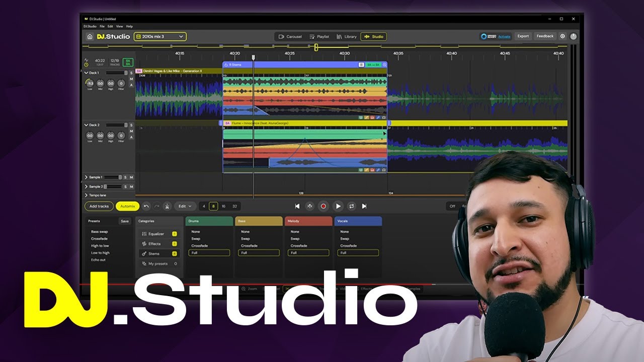Redo the last action
Viewport: 644px width, 362px height.
coord(156,206)
